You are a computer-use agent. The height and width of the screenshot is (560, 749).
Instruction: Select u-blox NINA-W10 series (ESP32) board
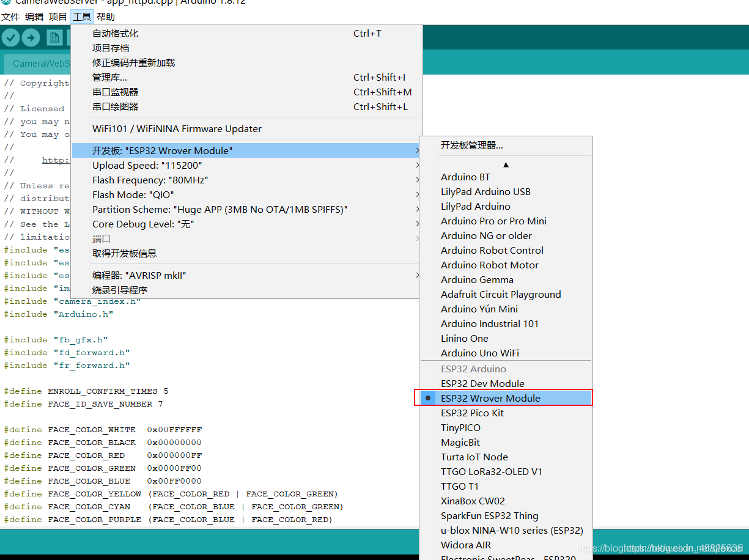point(506,531)
